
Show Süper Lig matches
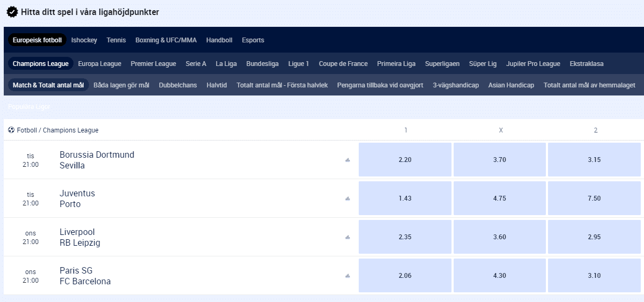coord(483,64)
